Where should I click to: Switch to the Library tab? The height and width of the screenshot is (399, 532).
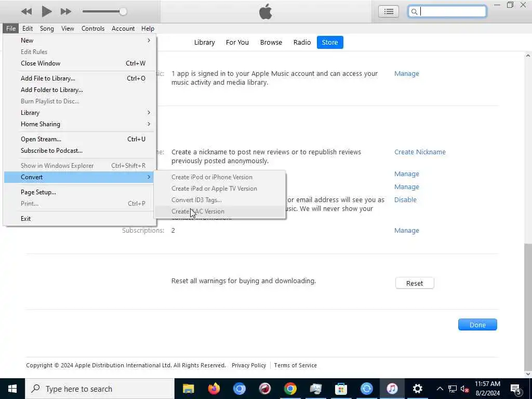coord(205,43)
